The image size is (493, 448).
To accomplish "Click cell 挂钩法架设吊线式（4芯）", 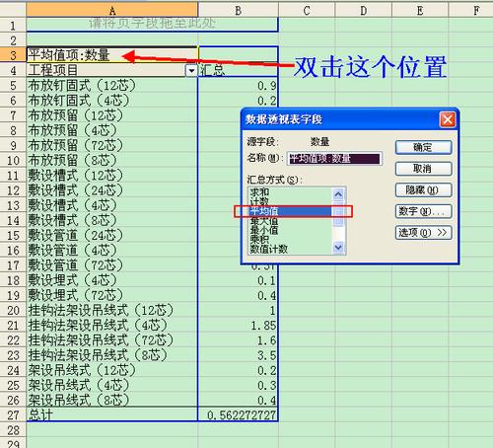I will 112,326.
